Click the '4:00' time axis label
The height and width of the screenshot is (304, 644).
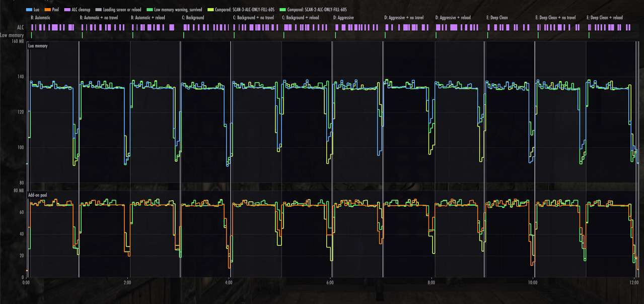229,283
